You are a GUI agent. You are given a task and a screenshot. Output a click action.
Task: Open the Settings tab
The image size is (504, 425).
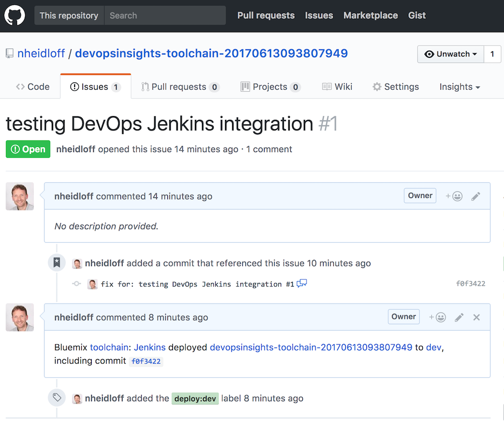click(x=396, y=87)
